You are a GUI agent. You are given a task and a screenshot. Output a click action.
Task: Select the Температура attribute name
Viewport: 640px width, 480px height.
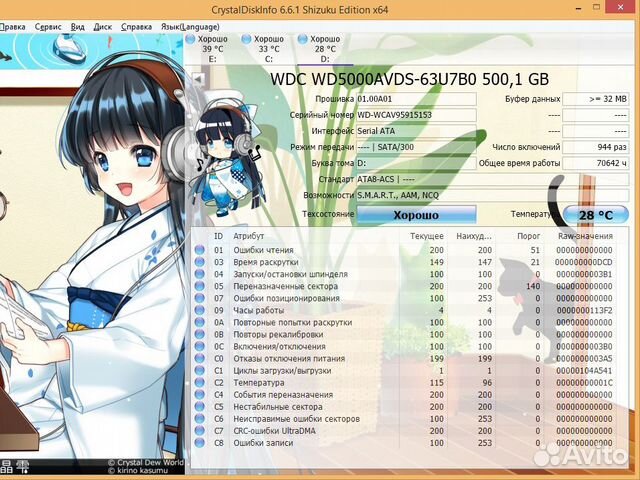pyautogui.click(x=258, y=382)
